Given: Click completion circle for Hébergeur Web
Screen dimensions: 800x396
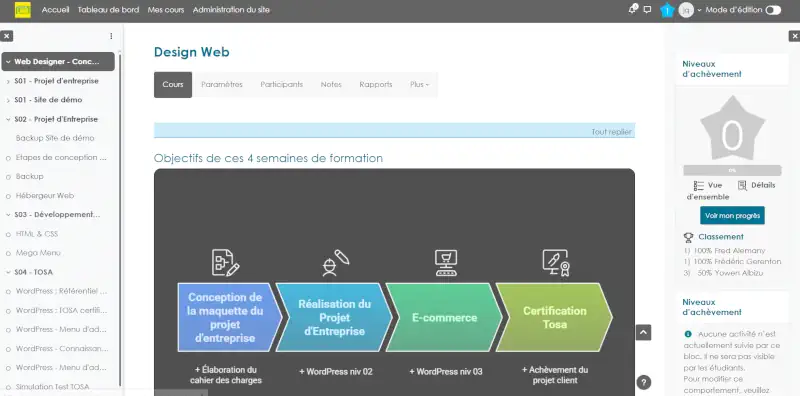Looking at the screenshot, I should [x=8, y=196].
